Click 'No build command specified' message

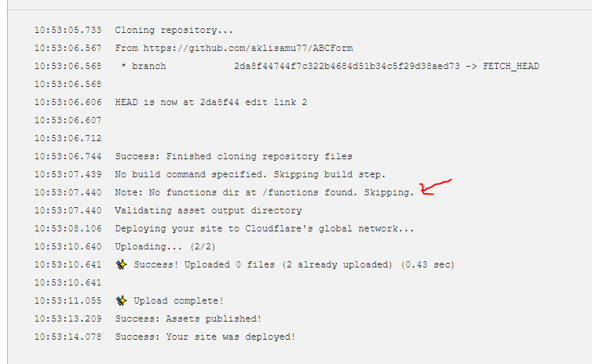250,174
